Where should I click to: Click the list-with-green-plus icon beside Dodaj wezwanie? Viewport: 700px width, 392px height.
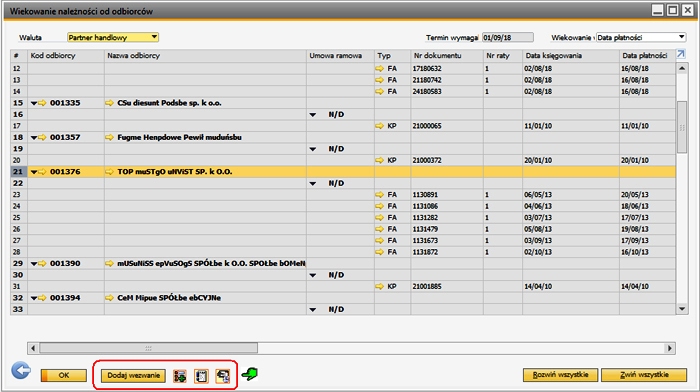coord(180,376)
